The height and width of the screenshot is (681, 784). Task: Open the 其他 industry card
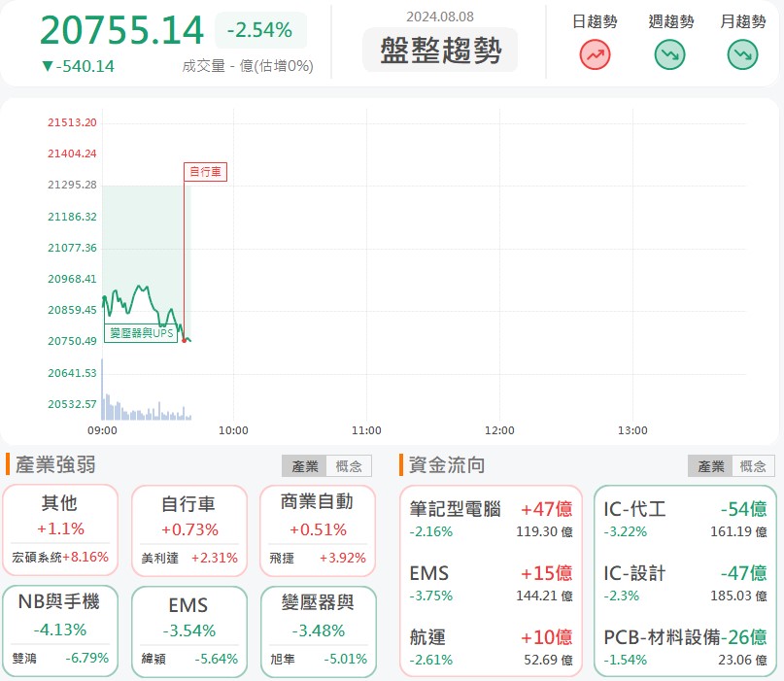pyautogui.click(x=60, y=530)
